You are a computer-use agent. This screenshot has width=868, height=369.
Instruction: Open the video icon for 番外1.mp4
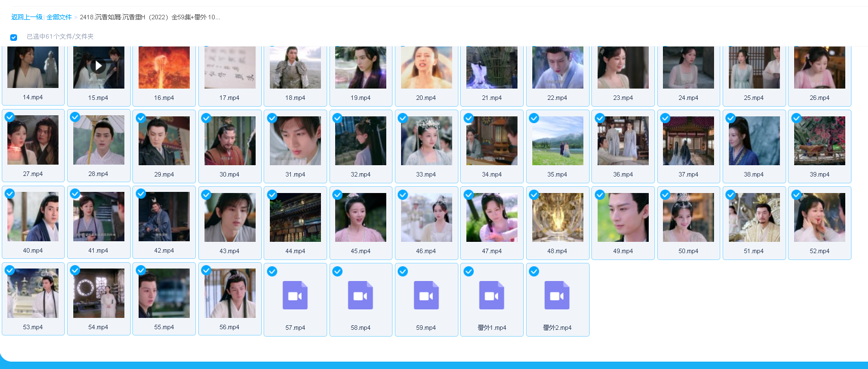coord(491,295)
